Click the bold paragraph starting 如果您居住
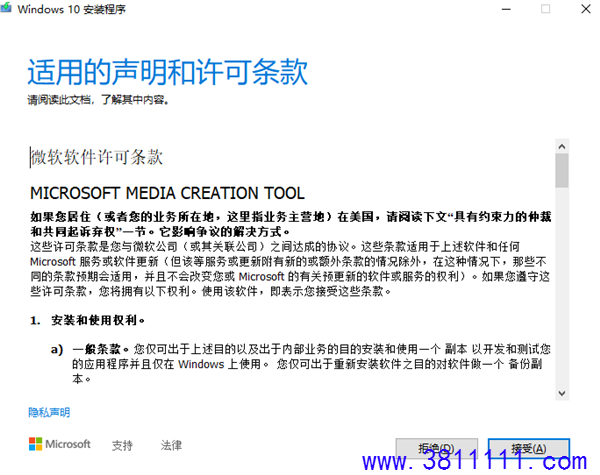Image resolution: width=600 pixels, height=475 pixels. click(291, 224)
